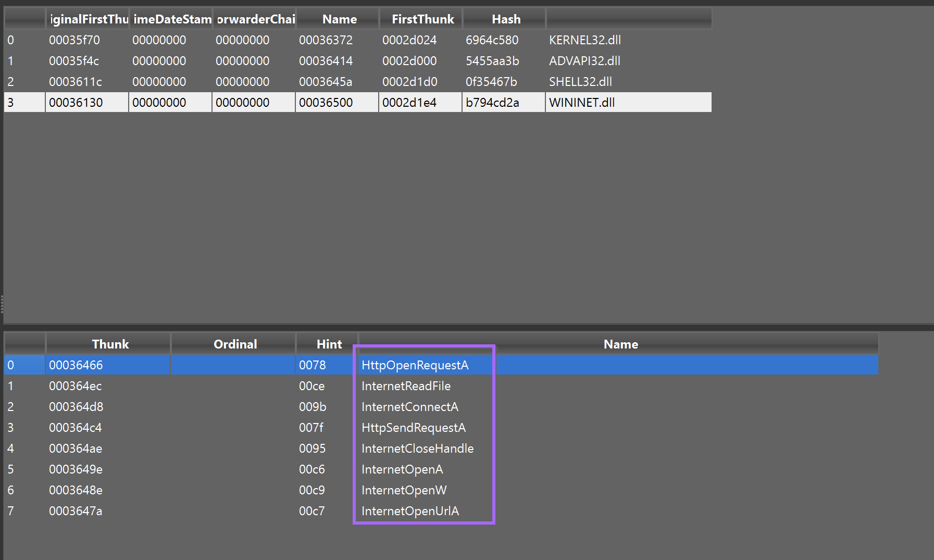
Task: Click the ForwarderChain column header
Action: tap(254, 19)
